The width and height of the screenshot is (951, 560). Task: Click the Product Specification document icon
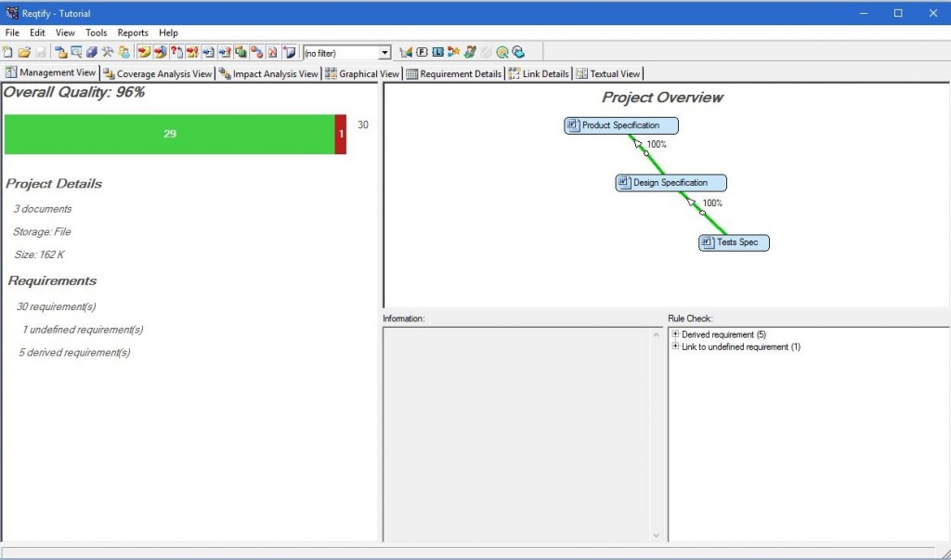tap(572, 125)
